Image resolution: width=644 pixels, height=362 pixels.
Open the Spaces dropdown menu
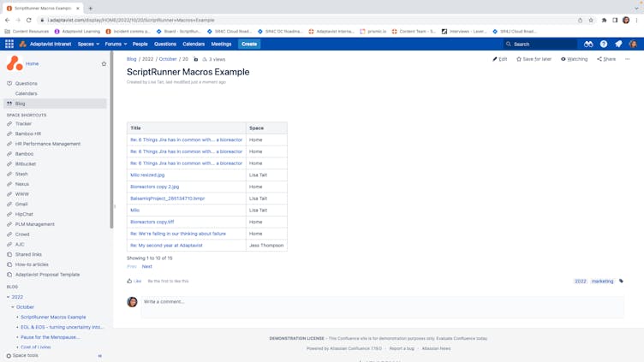tap(88, 44)
